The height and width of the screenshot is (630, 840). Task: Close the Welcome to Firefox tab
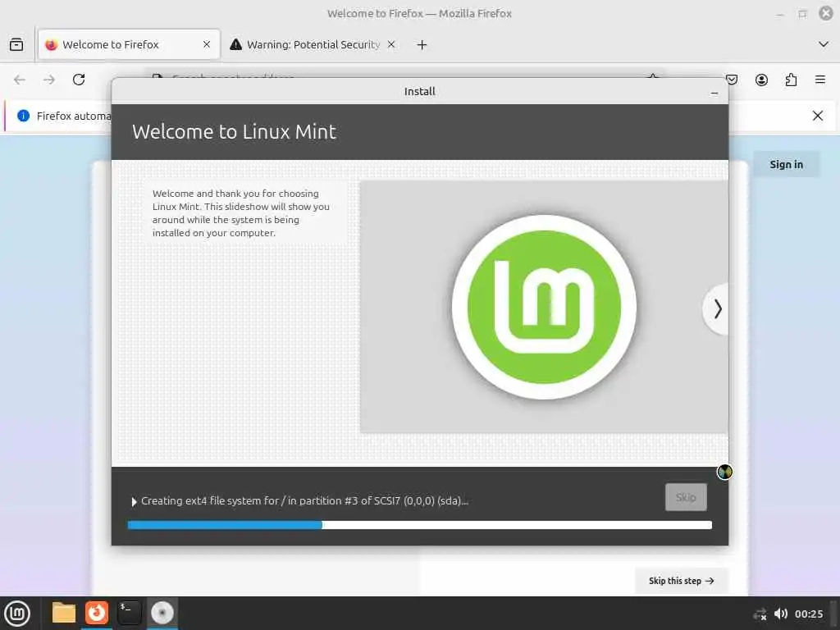[207, 44]
